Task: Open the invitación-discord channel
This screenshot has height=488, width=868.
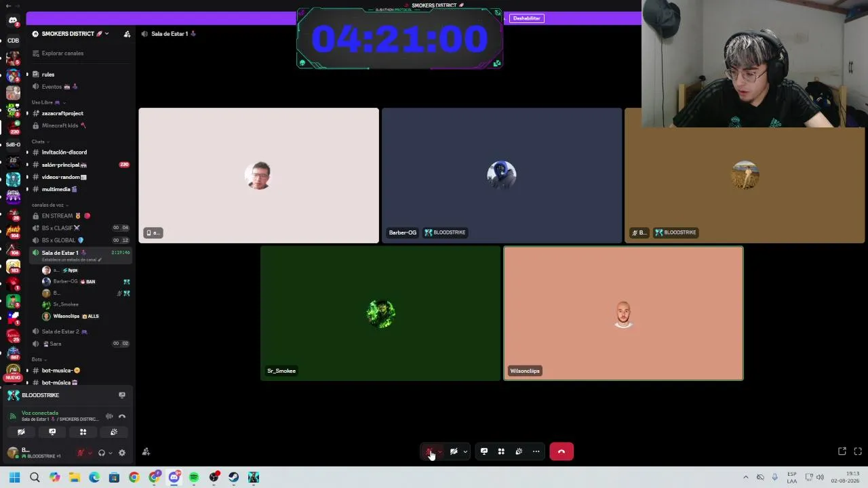Action: click(80, 152)
